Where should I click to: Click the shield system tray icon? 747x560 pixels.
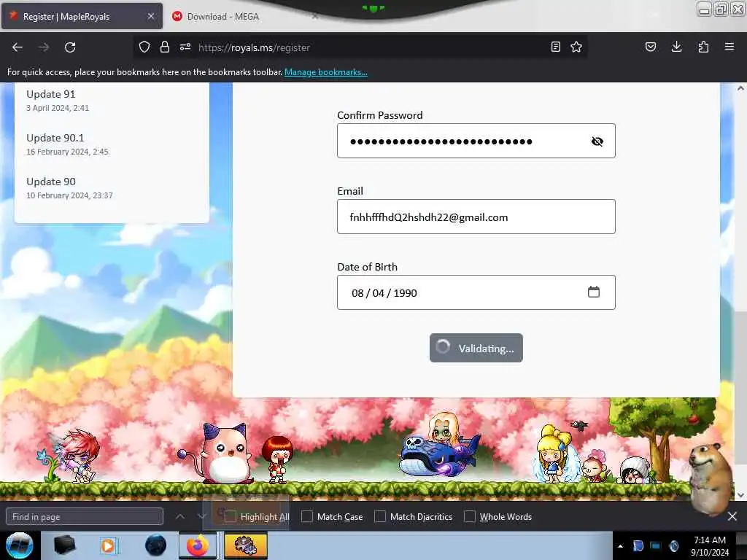coord(638,545)
